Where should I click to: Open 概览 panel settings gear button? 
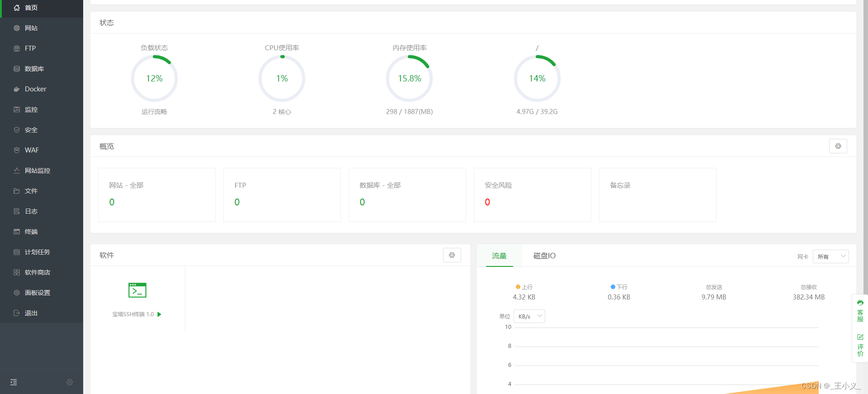pos(838,146)
